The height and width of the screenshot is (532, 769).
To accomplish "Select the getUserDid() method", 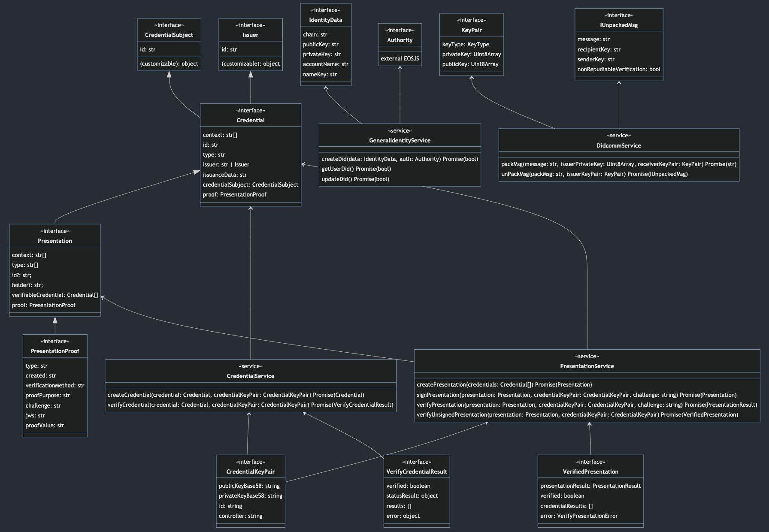I will [356, 169].
